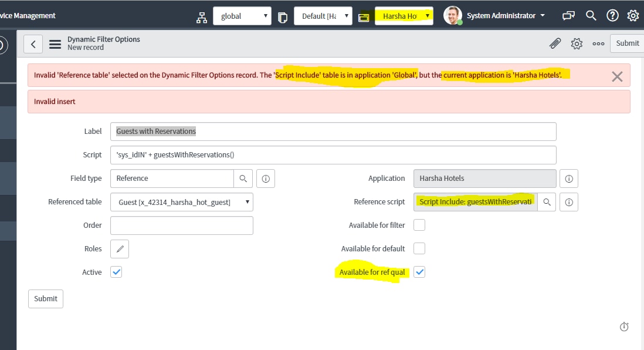
Task: Click the application picker icon beside Harsha Hotels
Action: pos(364,17)
